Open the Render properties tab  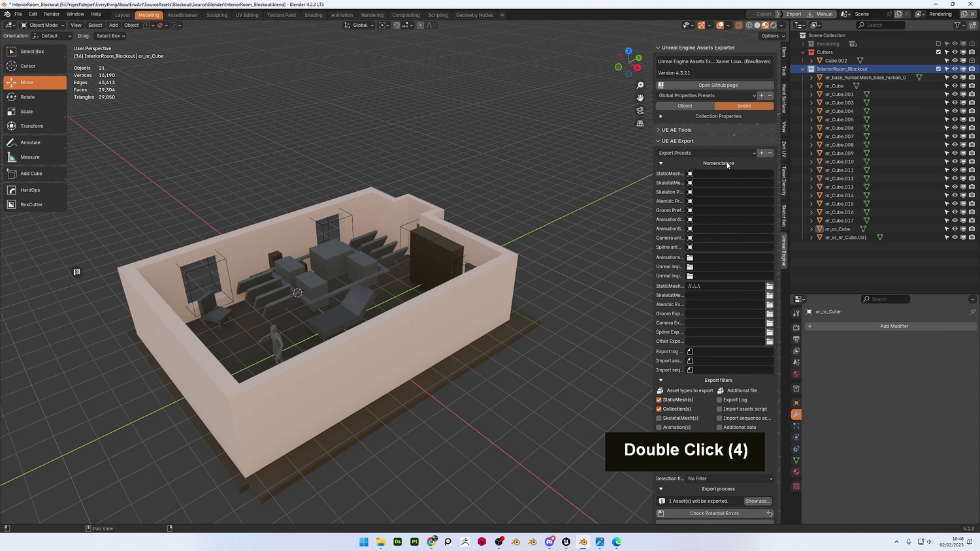click(796, 327)
